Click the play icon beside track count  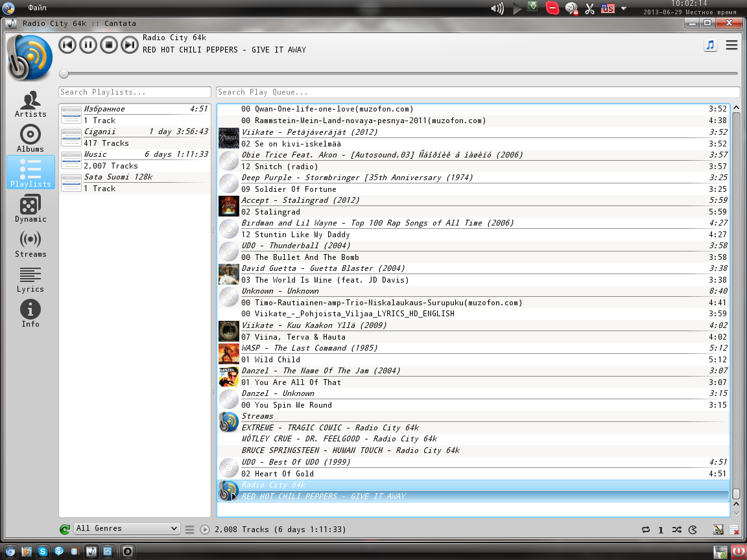[205, 530]
